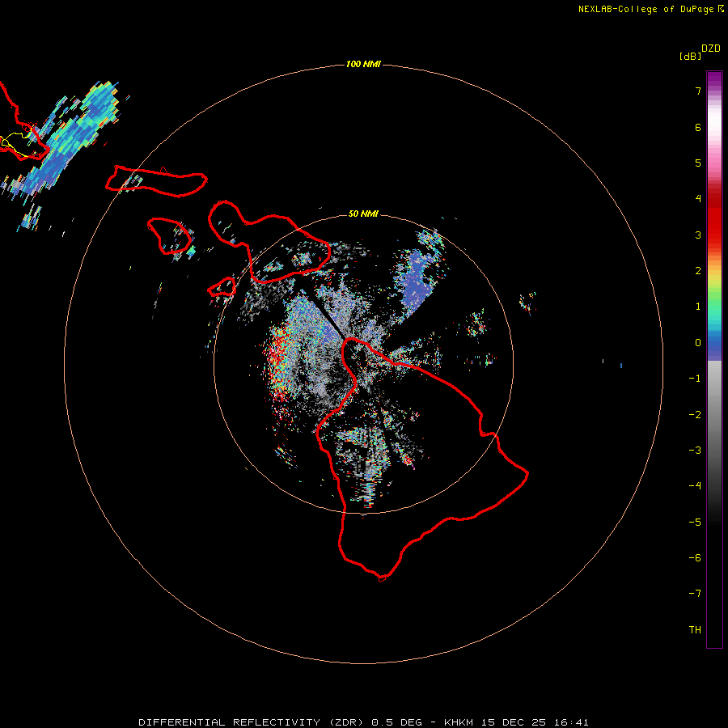
Task: Click the 15 DEC 25 date stamp
Action: pyautogui.click(x=517, y=722)
